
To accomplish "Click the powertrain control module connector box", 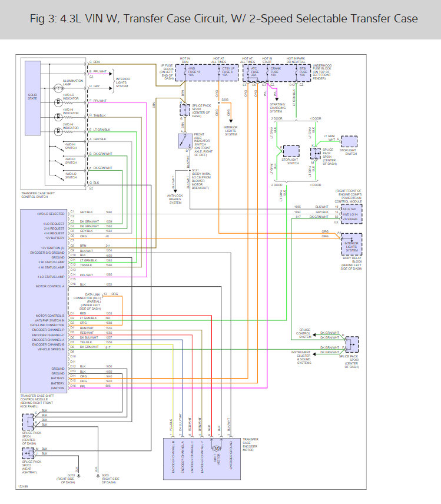I will pos(352,214).
